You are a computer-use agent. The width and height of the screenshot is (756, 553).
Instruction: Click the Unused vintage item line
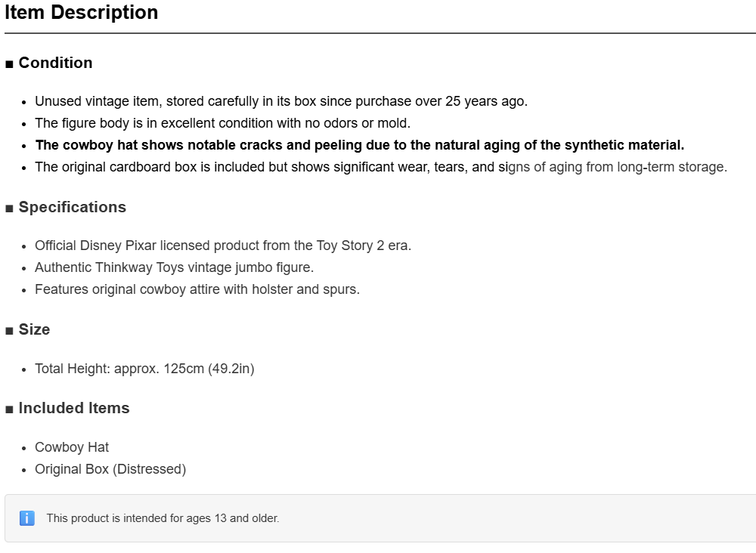click(x=281, y=101)
